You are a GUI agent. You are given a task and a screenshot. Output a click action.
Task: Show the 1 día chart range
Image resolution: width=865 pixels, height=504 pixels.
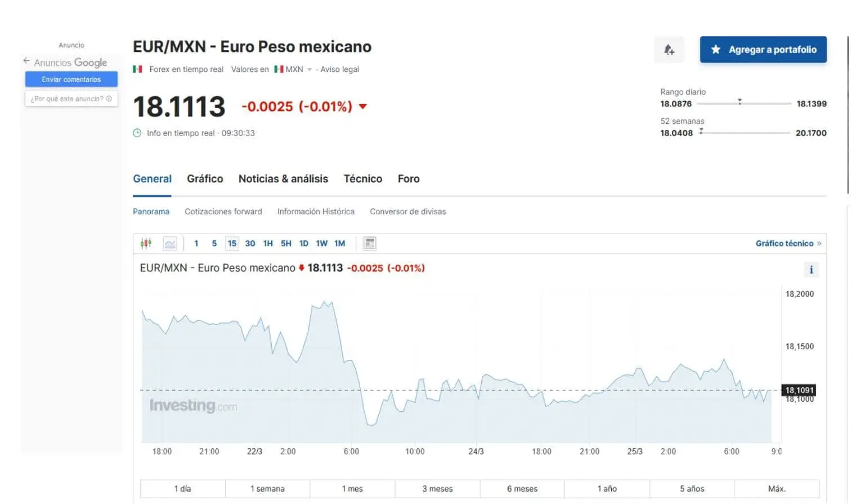click(x=182, y=489)
